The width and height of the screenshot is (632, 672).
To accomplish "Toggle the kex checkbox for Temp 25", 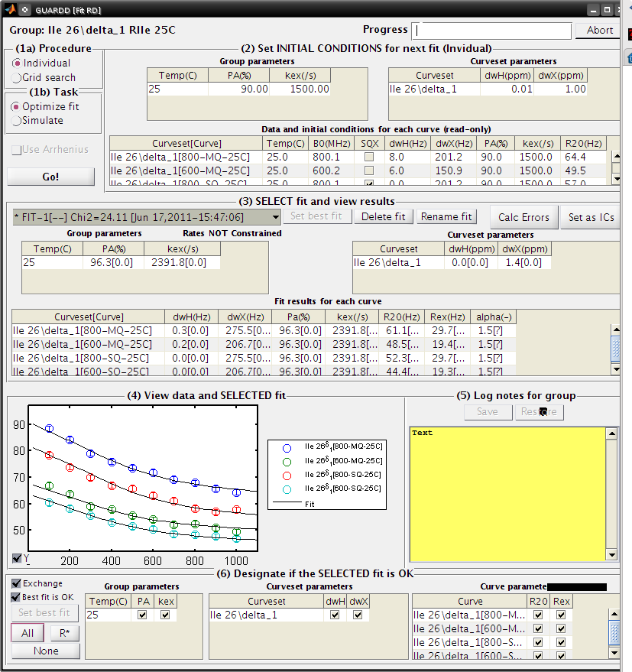I will (x=165, y=615).
